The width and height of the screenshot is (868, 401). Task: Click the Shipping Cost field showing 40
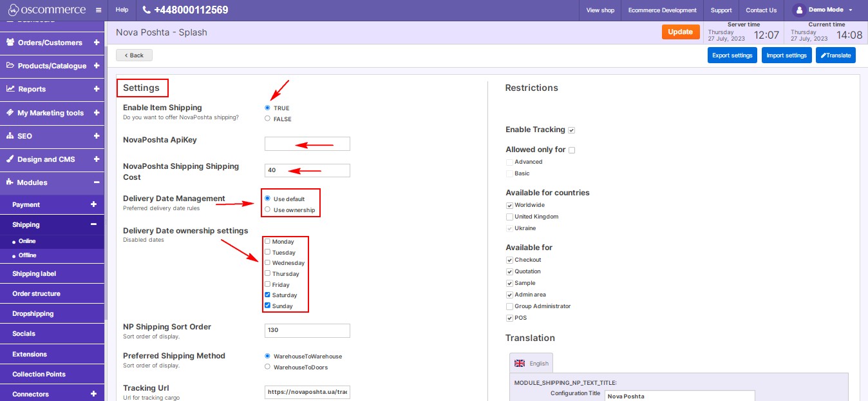tap(307, 170)
